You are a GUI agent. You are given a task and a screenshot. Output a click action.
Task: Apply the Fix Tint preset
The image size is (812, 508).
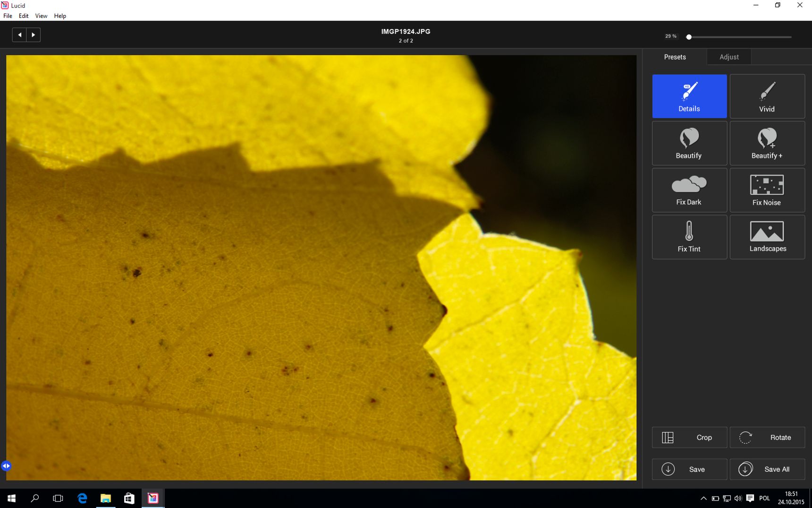click(689, 237)
